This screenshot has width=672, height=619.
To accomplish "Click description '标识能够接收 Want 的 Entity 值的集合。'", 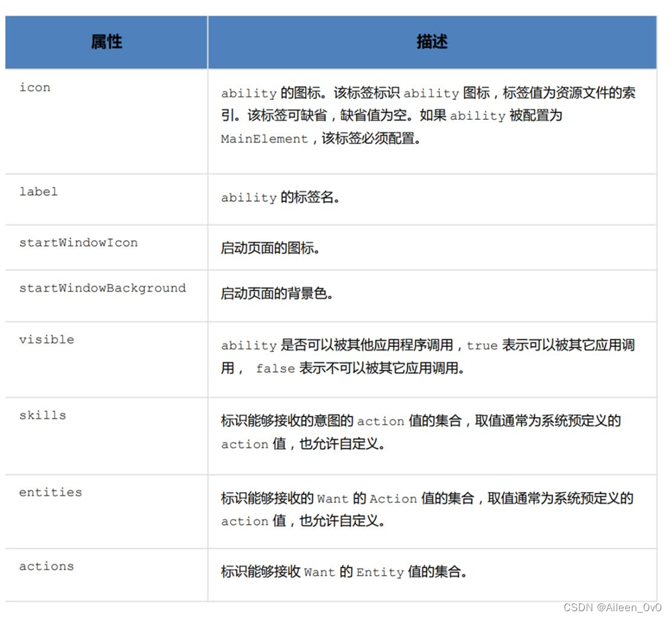I will [x=343, y=572].
